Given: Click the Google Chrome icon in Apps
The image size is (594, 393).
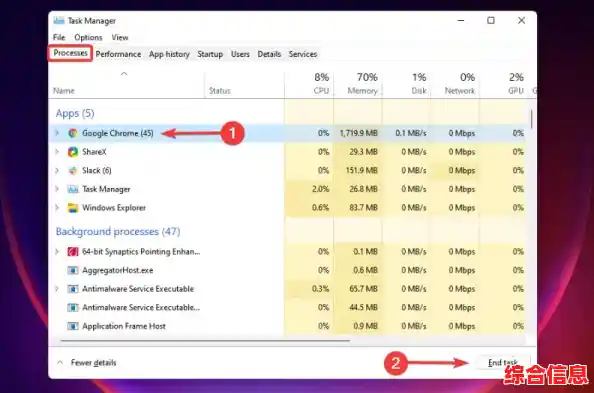Looking at the screenshot, I should pos(73,133).
